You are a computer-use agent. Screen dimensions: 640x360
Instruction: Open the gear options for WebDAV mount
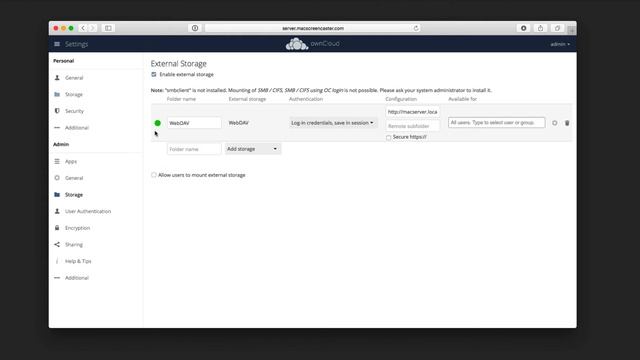coord(555,123)
